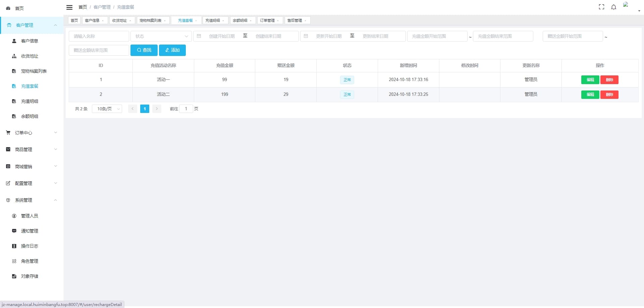Viewport: 644px width, 308px height.
Task: Switch to the 首页 tab
Action: [x=74, y=20]
